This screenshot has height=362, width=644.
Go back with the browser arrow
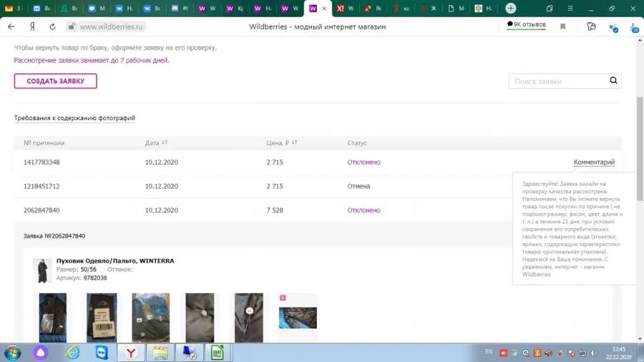(x=11, y=26)
